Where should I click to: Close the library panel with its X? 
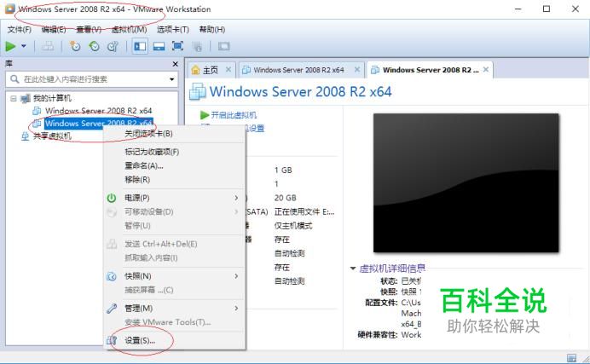[175, 64]
